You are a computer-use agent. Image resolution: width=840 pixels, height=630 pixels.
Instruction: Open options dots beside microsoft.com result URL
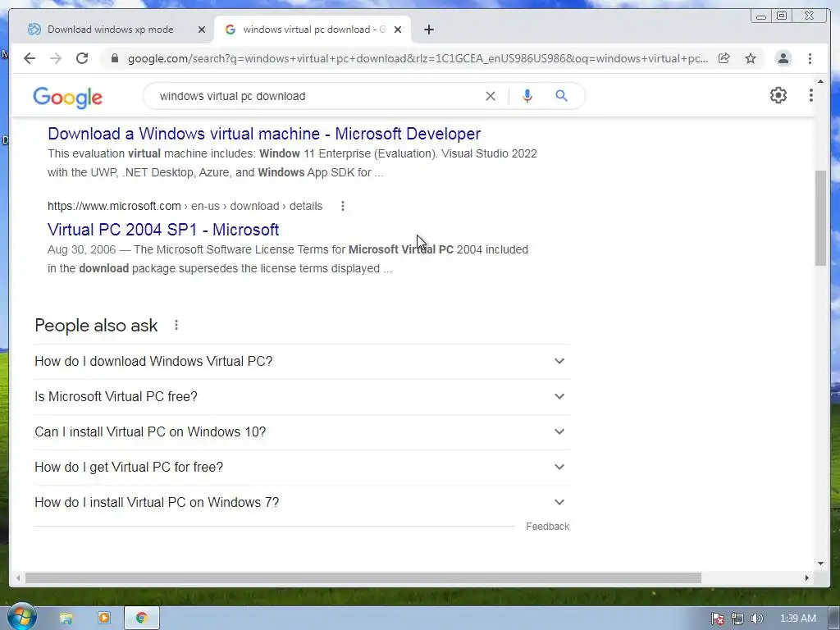coord(343,206)
